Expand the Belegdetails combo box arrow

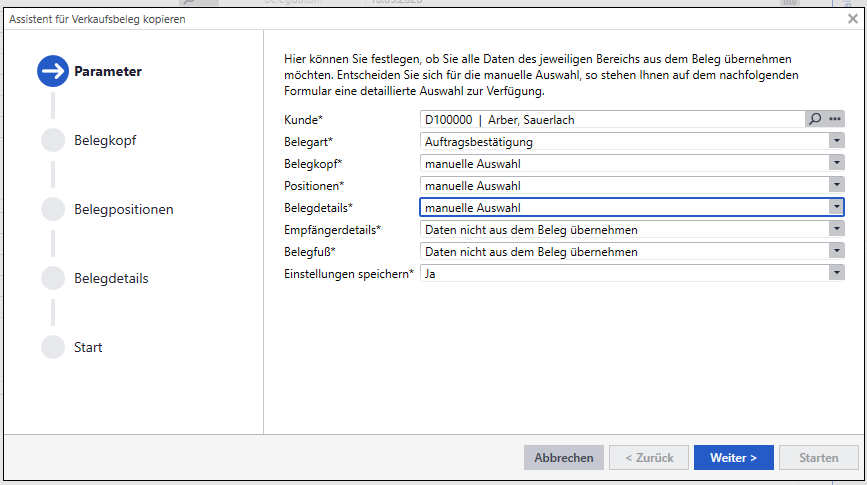coord(836,207)
